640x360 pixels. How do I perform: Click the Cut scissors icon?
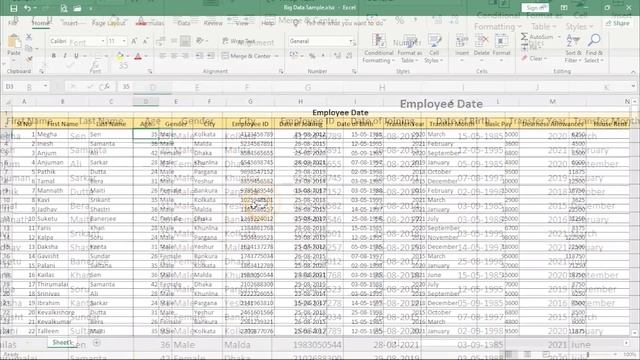(29, 37)
